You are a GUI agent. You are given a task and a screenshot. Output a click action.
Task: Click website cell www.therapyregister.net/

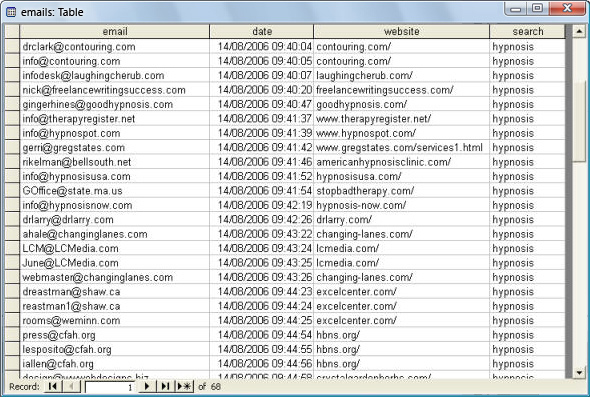click(401, 119)
